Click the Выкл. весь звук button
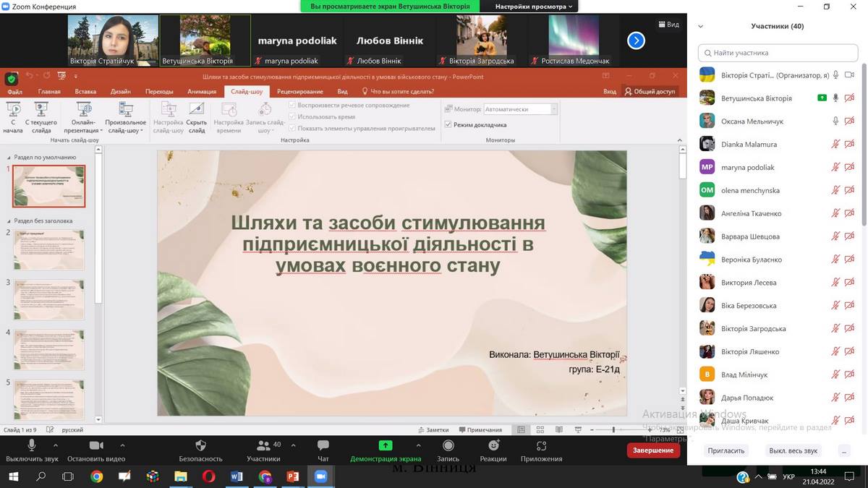 pyautogui.click(x=793, y=450)
